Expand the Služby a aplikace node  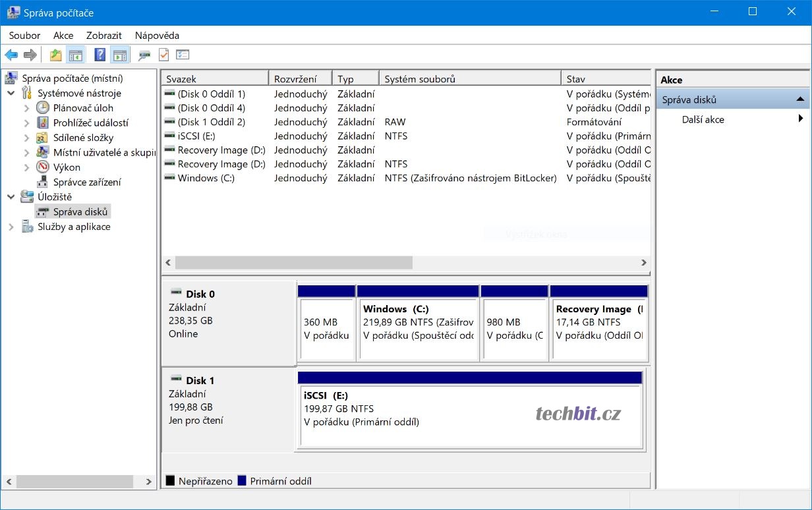11,227
